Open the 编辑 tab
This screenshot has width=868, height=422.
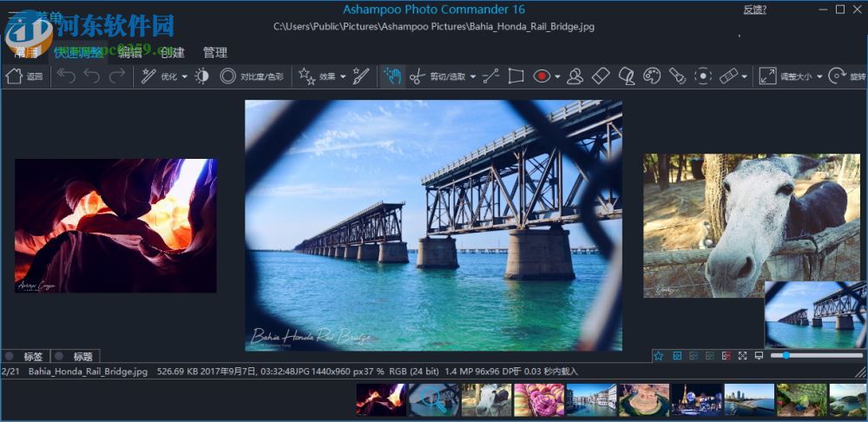click(129, 53)
